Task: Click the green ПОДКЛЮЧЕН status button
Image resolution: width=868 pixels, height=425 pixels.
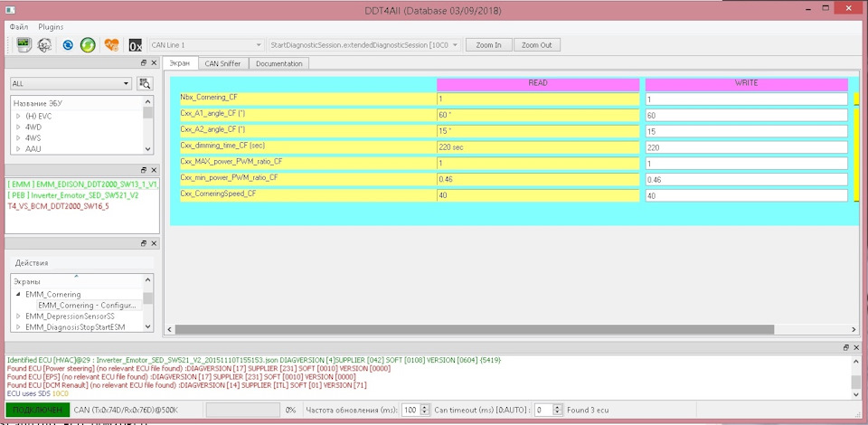Action: tap(38, 410)
